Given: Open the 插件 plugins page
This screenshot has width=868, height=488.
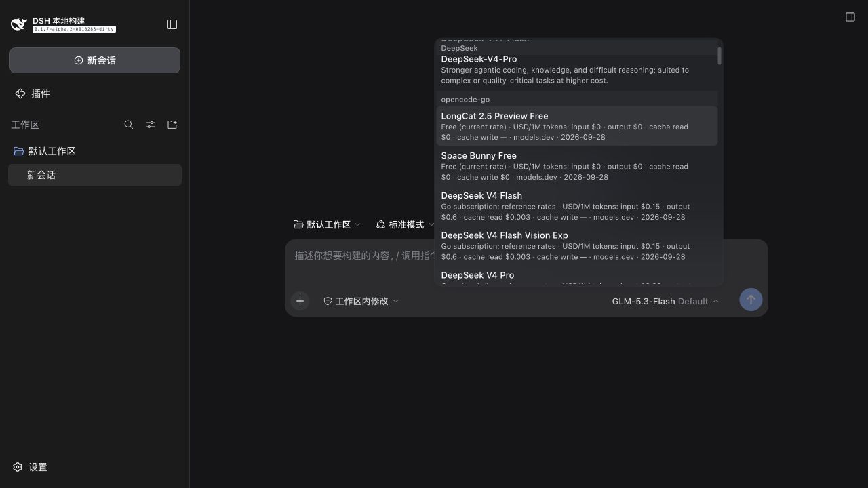Looking at the screenshot, I should [95, 94].
